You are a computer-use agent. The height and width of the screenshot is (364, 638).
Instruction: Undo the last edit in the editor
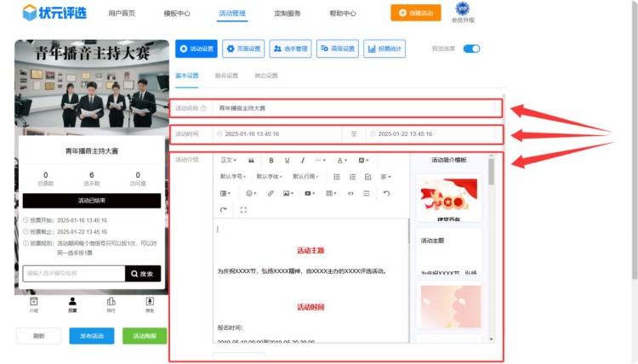pos(386,193)
